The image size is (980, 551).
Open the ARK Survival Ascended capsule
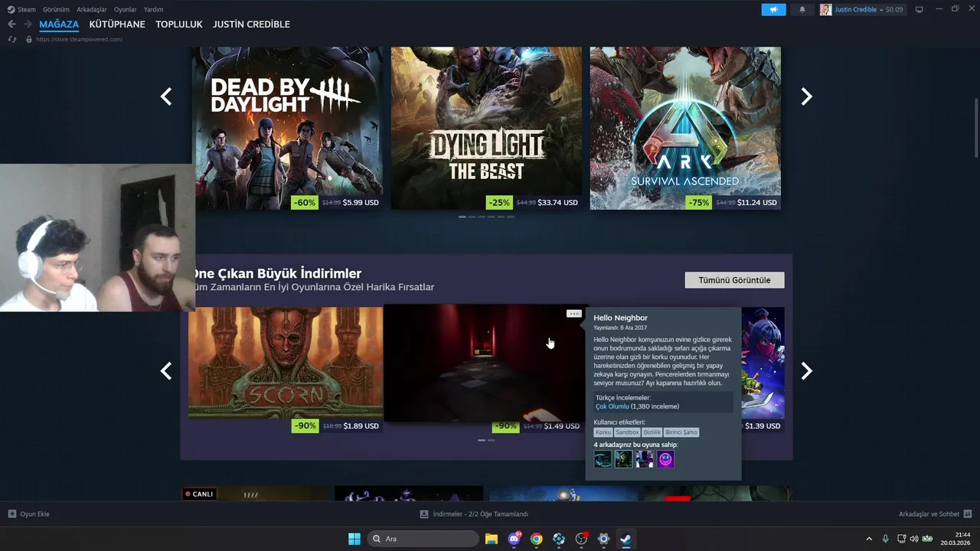685,128
